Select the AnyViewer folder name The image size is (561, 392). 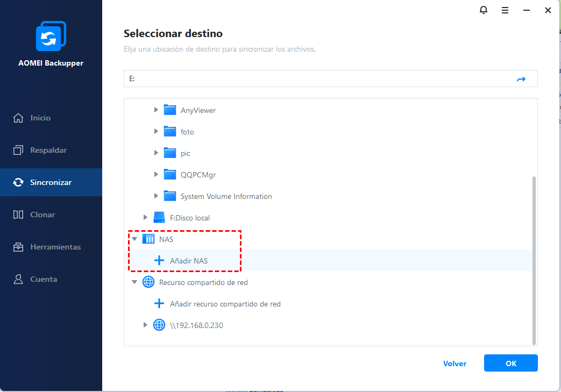pyautogui.click(x=198, y=111)
